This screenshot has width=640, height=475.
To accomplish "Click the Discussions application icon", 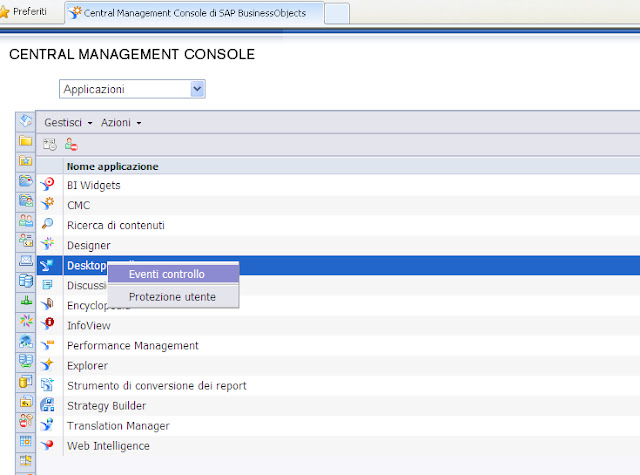I will 48,284.
